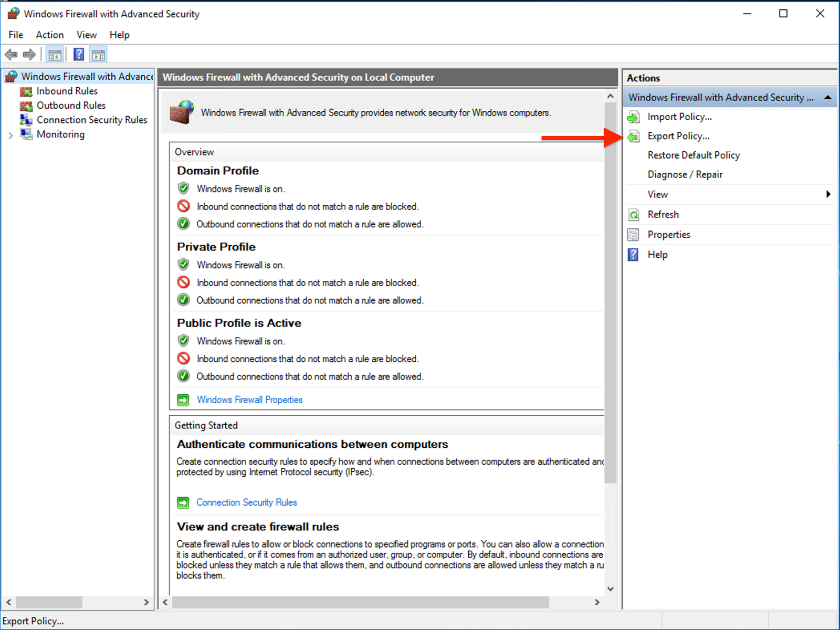Click the Import Policy icon in Actions pane
This screenshot has height=630, width=840.
click(635, 117)
